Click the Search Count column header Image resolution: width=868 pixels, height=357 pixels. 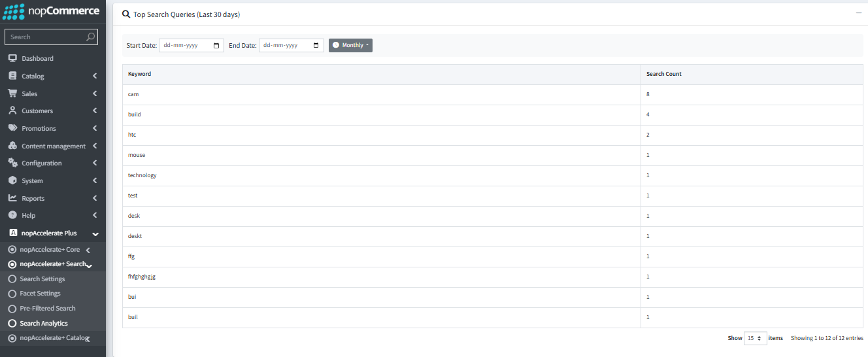tap(752, 74)
